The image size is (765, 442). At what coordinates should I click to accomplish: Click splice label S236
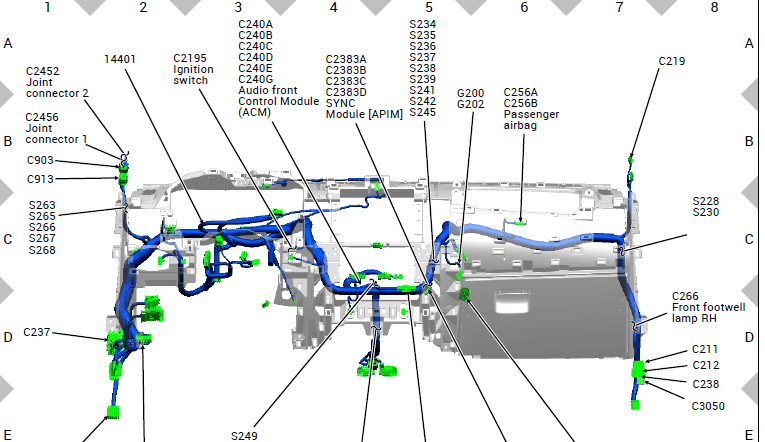tap(423, 46)
